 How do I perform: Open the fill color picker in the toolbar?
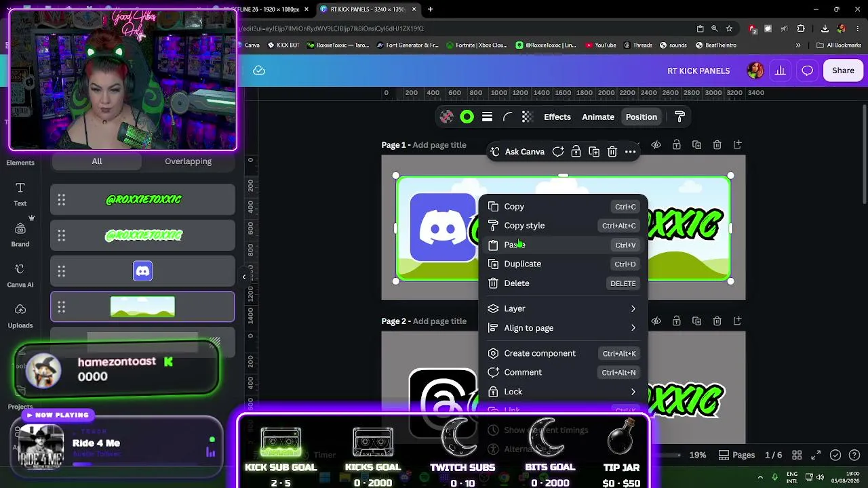[x=446, y=117]
